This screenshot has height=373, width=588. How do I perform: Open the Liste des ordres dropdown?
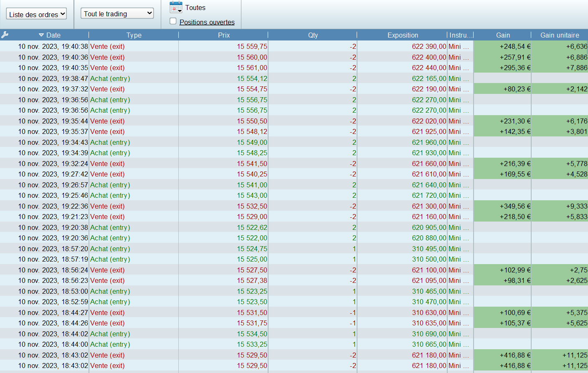(36, 14)
